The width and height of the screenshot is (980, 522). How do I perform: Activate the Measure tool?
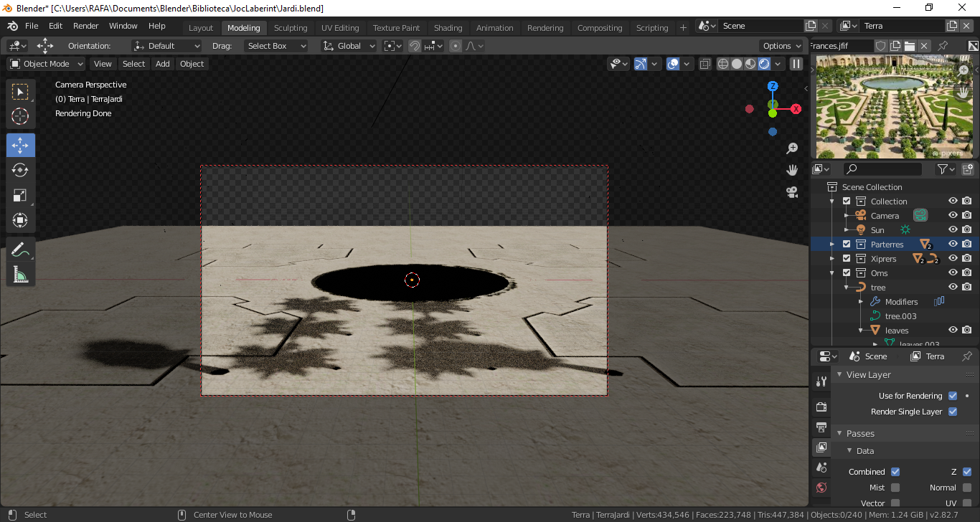coord(20,275)
